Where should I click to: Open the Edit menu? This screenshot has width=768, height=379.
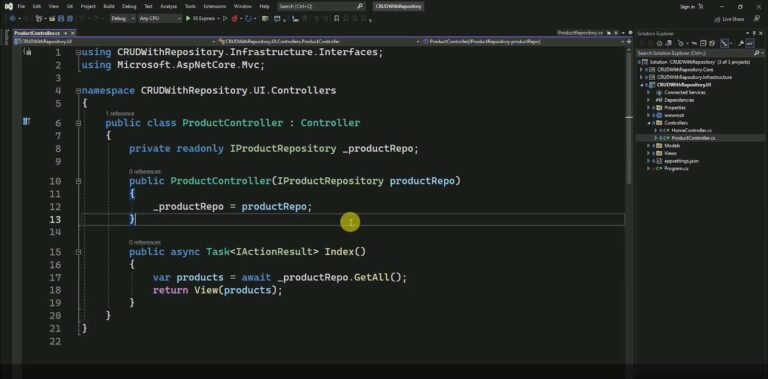[37, 7]
